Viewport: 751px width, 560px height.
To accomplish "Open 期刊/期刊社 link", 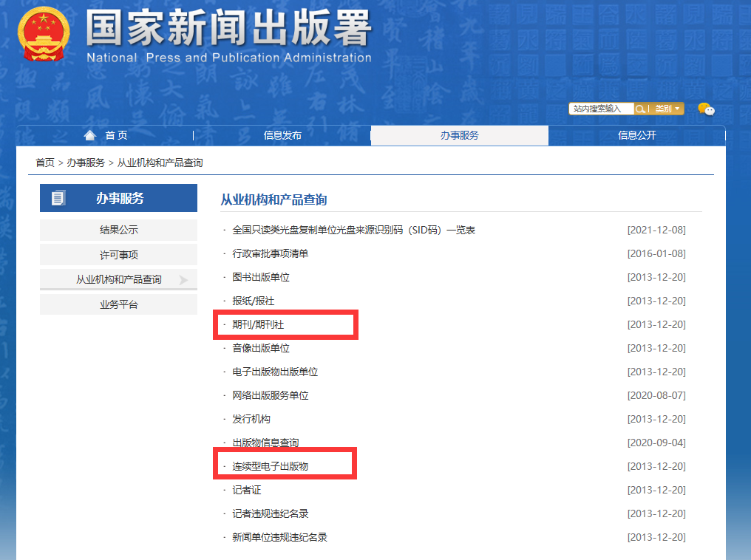I will point(258,324).
